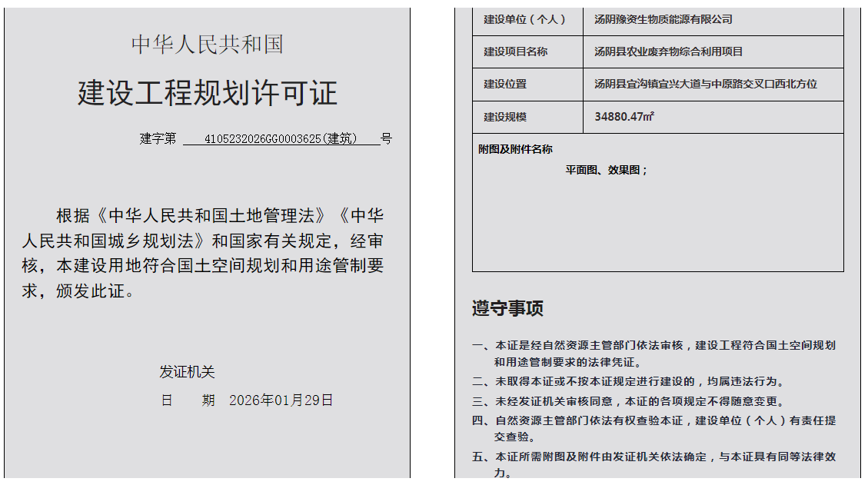Select the certificate number 4105232026GG0003625(建筑)
The image size is (868, 485).
coord(281,139)
